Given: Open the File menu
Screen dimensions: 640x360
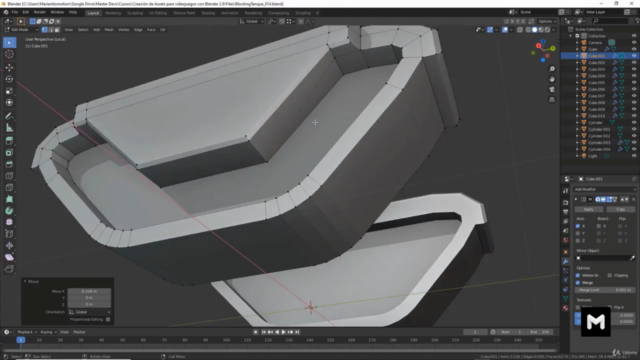Looking at the screenshot, I should (15, 12).
